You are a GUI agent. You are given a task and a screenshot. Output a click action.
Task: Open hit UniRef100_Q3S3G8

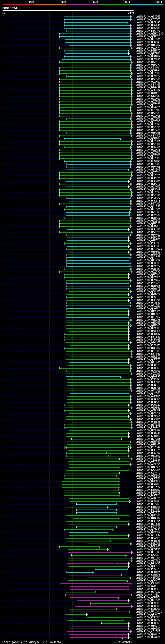[x=148, y=17]
